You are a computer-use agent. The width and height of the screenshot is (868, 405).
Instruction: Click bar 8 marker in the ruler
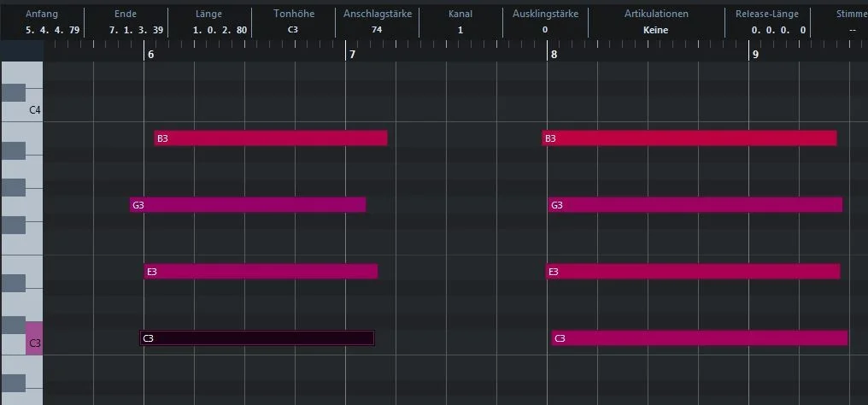[x=554, y=54]
